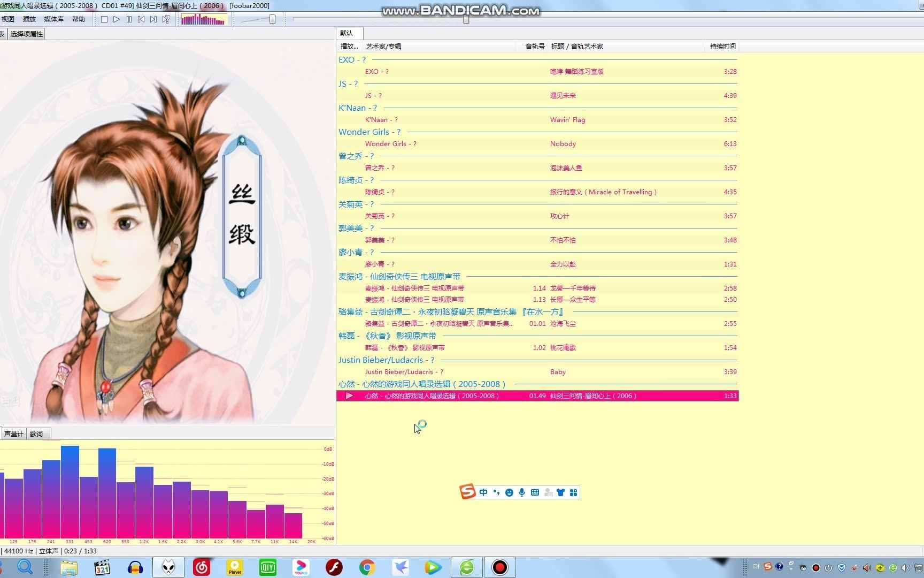Screen dimensions: 924x578
Task: Stop playback with the stop button
Action: tap(104, 19)
